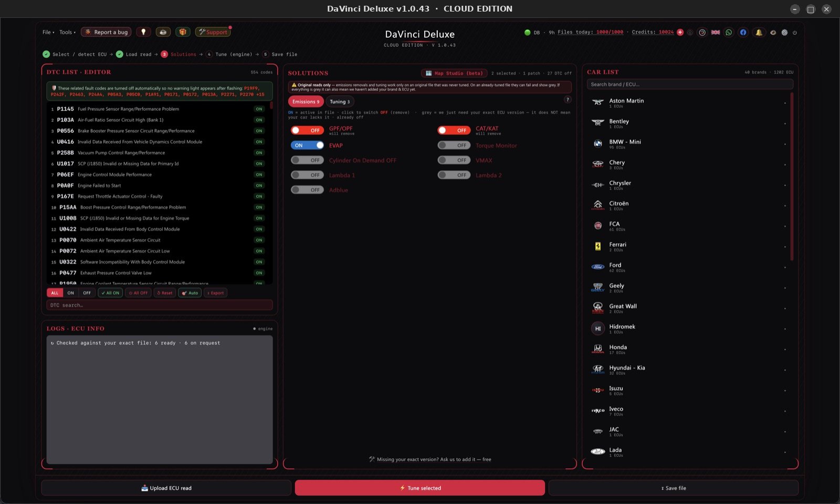Toggle the Adblue switch

pyautogui.click(x=307, y=190)
